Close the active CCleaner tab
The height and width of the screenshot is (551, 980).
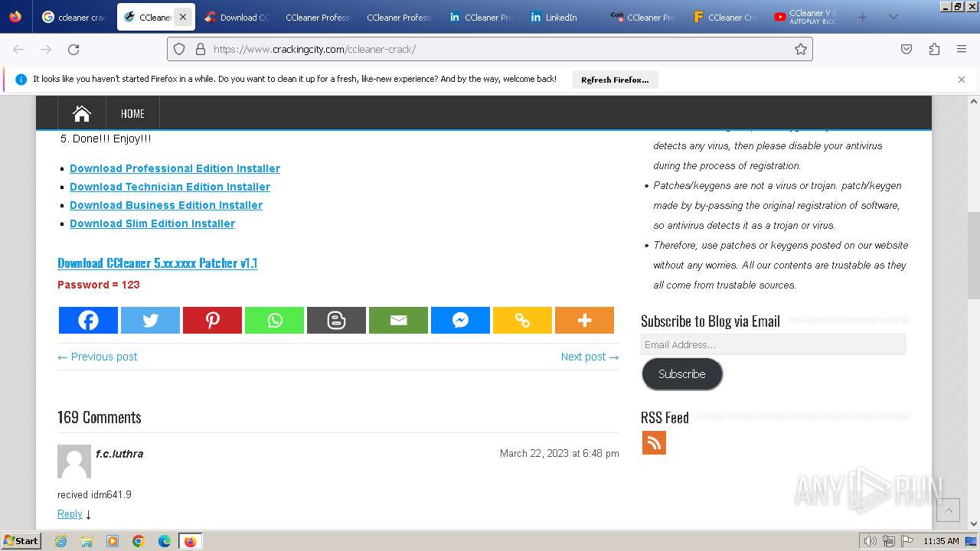point(183,17)
